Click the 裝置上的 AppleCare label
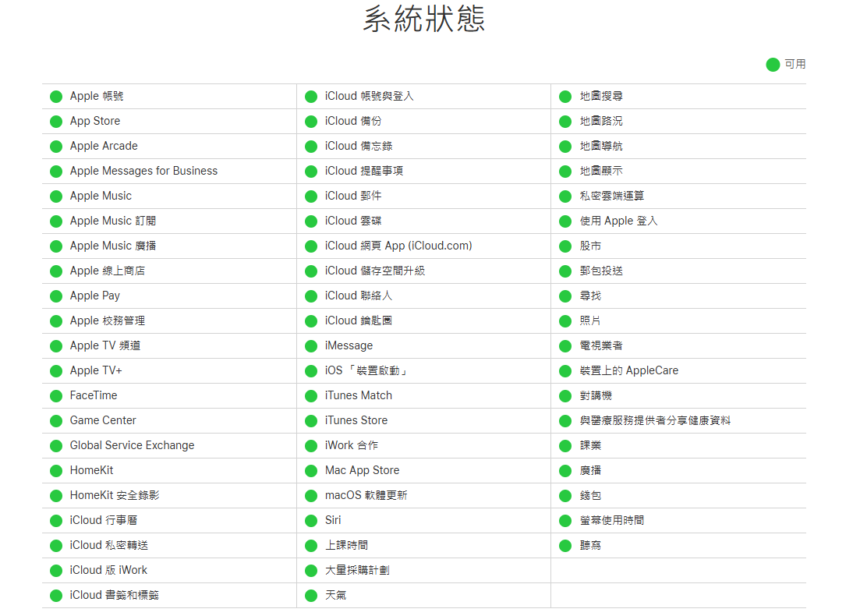853x616 pixels. [629, 370]
